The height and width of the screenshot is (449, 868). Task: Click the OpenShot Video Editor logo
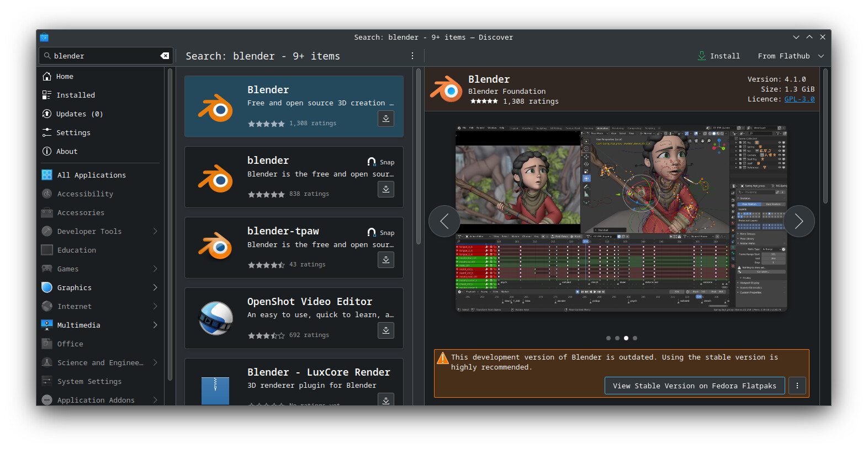(216, 318)
